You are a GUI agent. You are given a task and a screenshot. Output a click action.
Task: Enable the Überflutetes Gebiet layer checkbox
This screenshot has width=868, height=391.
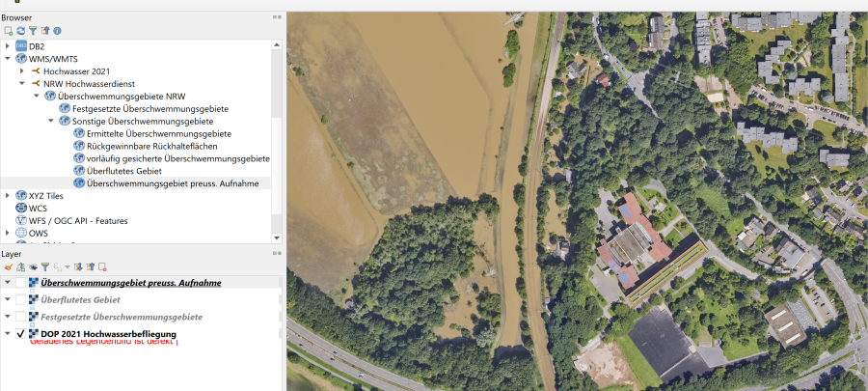click(21, 300)
